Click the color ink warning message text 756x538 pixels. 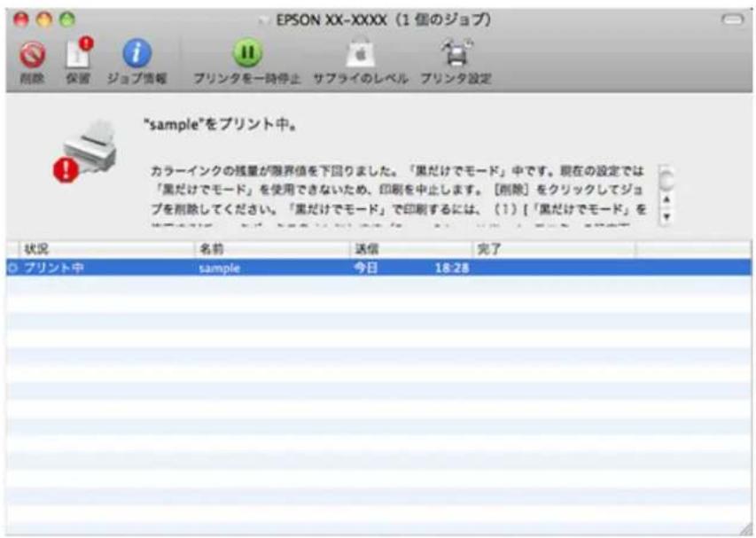tap(398, 197)
